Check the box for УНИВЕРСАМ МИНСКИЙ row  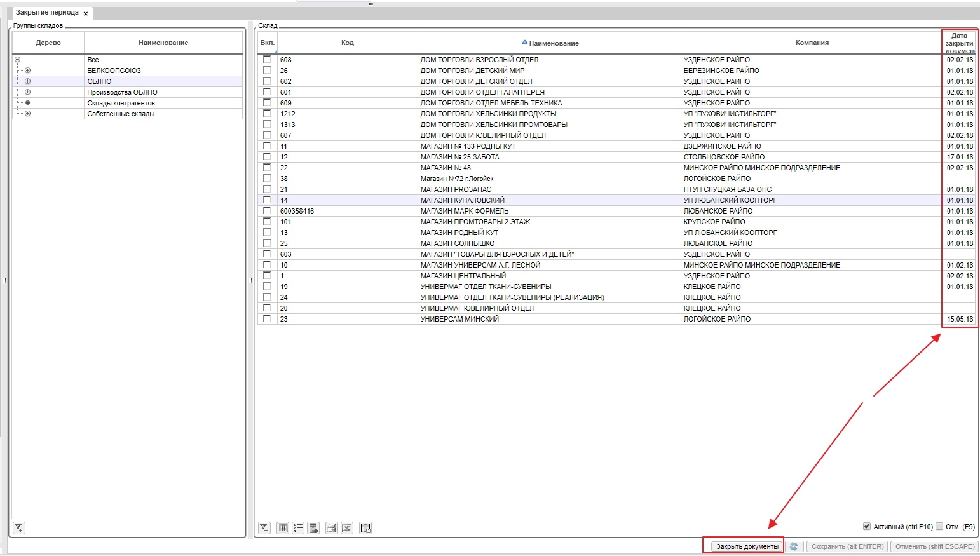(267, 319)
